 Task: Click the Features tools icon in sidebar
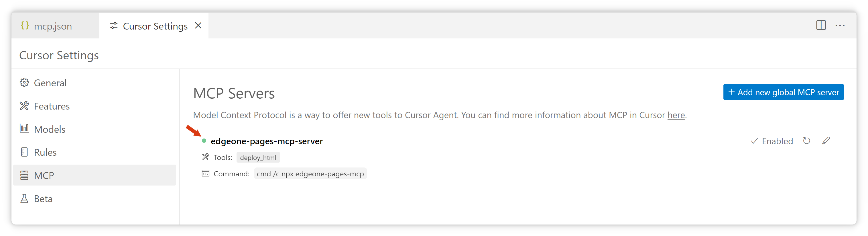tap(24, 106)
